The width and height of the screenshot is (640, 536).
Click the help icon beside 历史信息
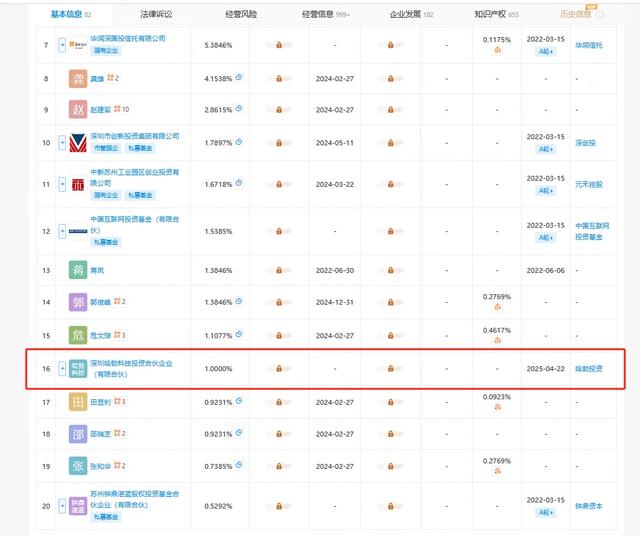(600, 15)
